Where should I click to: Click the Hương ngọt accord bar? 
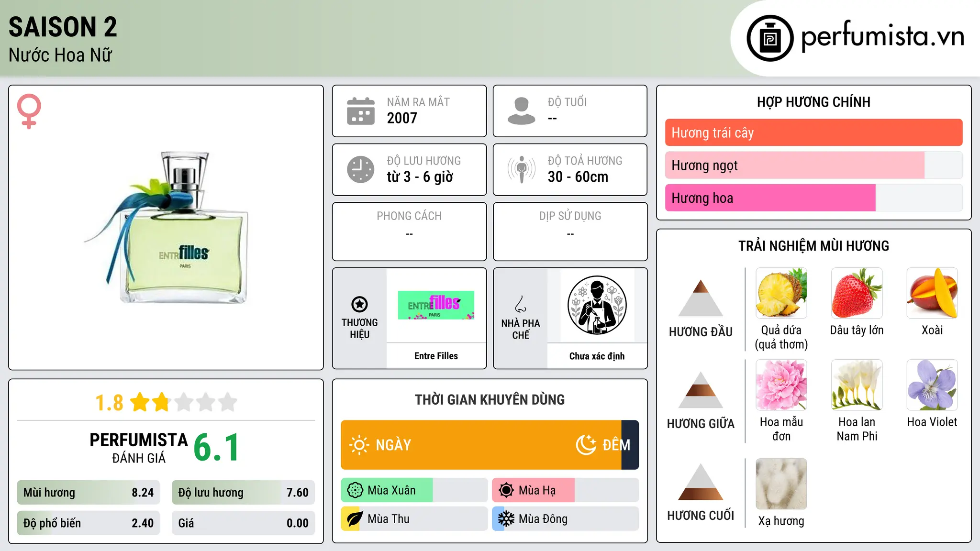813,165
